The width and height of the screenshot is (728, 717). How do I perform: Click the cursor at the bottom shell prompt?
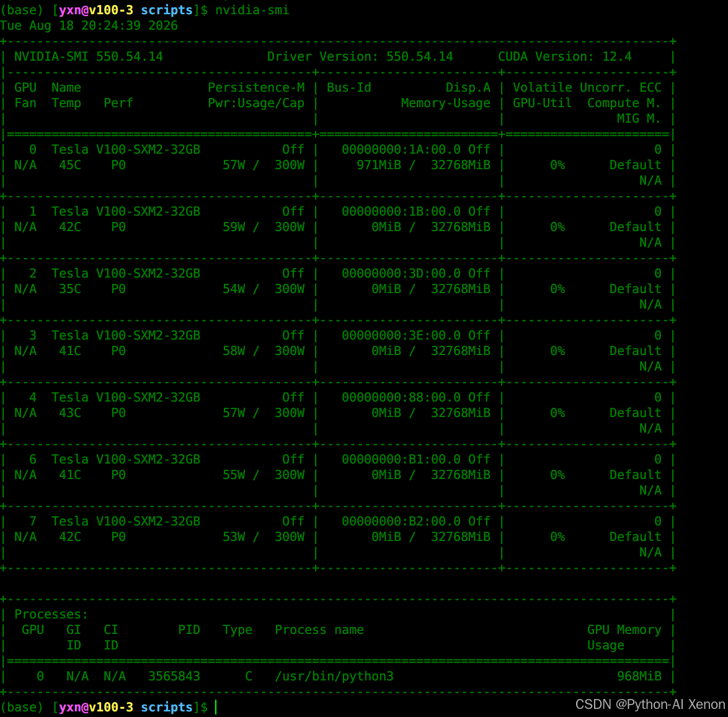[x=216, y=707]
